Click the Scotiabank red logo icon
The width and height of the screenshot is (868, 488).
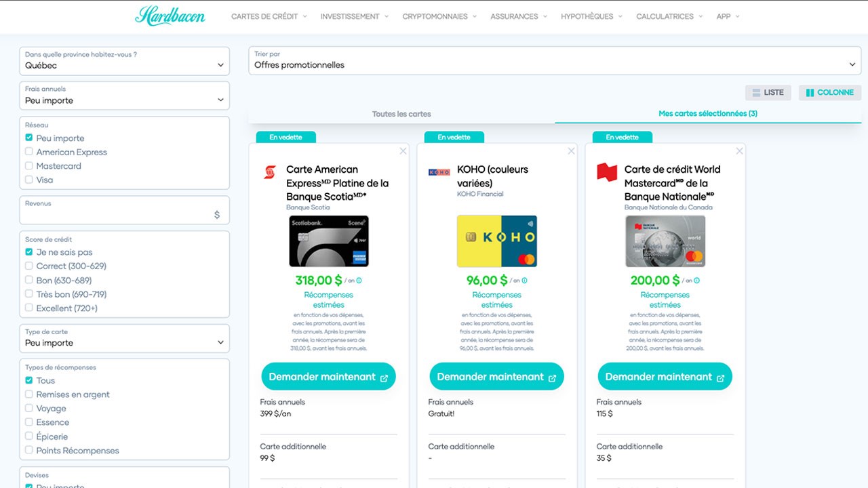270,172
